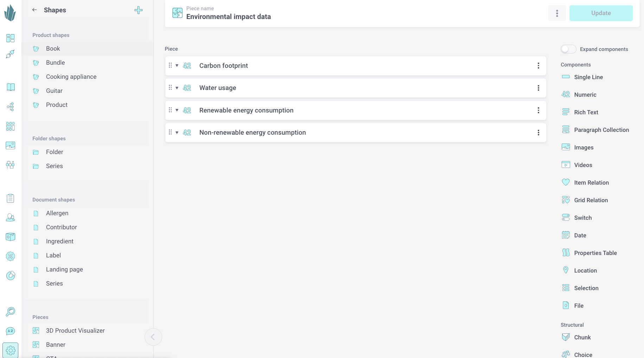This screenshot has height=358, width=644.
Task: Open the settings gear in left sidebar
Action: (x=11, y=350)
